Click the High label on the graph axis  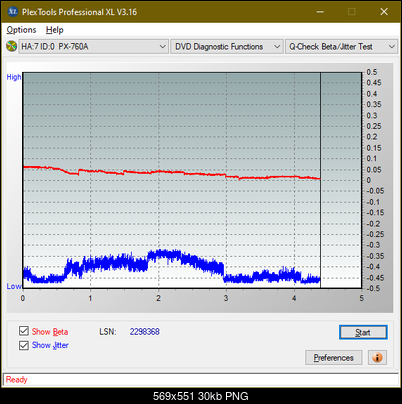click(x=14, y=77)
